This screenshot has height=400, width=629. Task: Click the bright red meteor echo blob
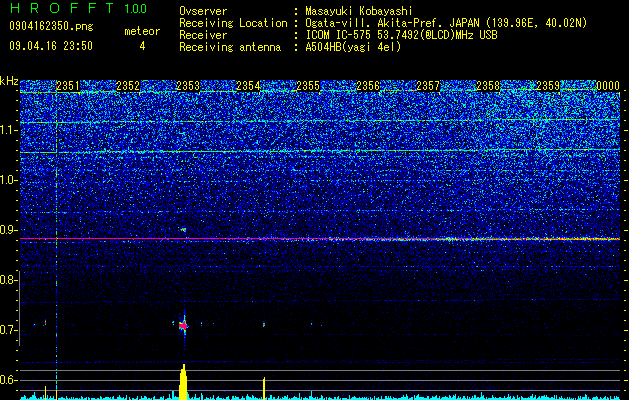coord(183,326)
